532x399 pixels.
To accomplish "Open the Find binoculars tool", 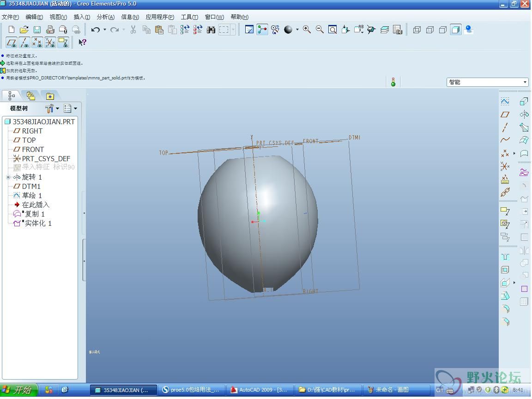I will tap(211, 30).
